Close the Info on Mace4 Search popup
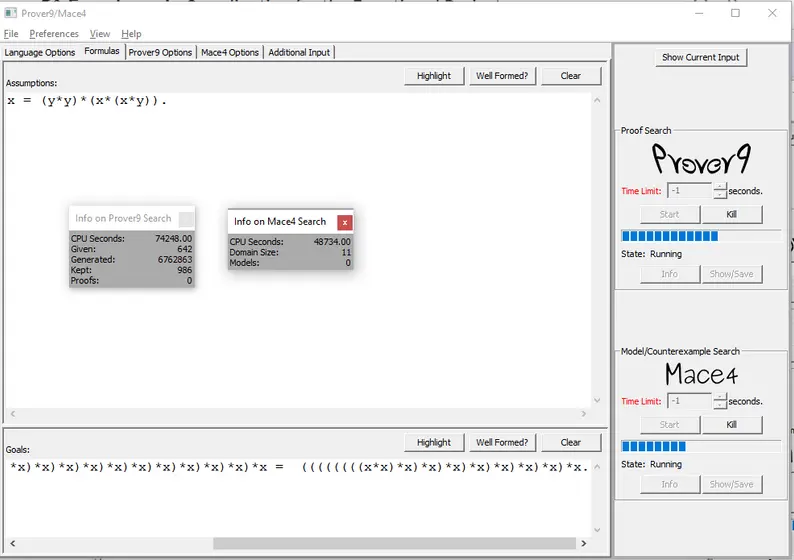 345,222
